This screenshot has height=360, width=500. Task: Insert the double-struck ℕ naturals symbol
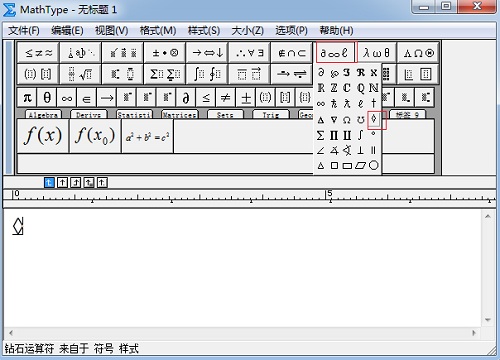click(x=374, y=88)
